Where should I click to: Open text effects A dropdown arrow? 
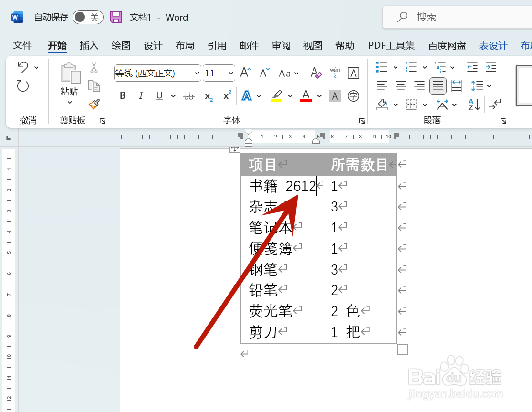pos(259,96)
